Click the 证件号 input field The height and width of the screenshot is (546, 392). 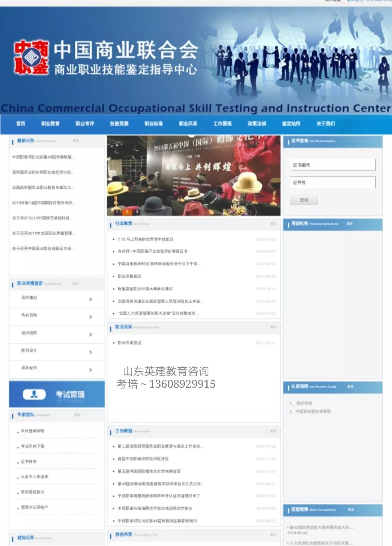pyautogui.click(x=332, y=182)
